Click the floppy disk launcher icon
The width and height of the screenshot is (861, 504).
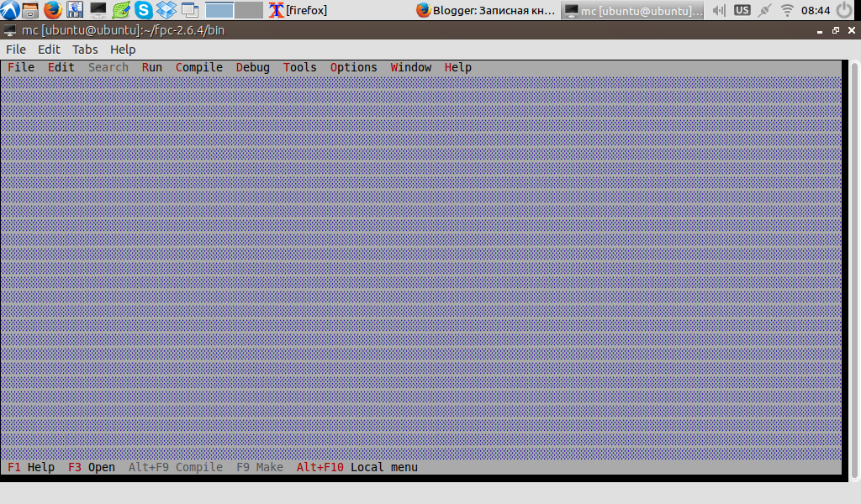75,10
